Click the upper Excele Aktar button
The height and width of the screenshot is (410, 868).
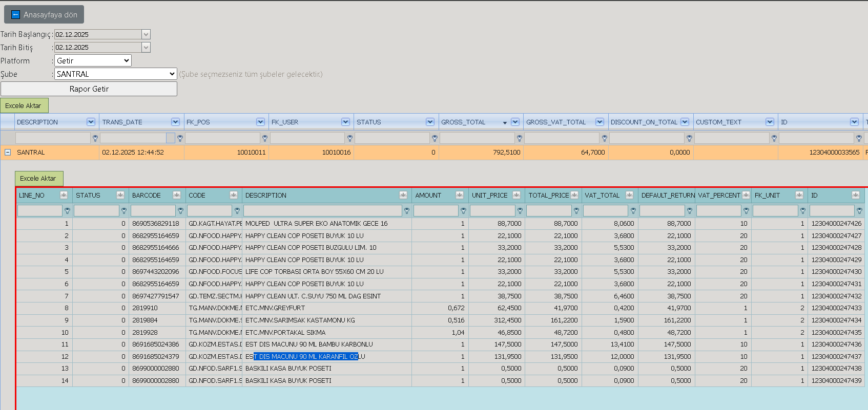[24, 105]
